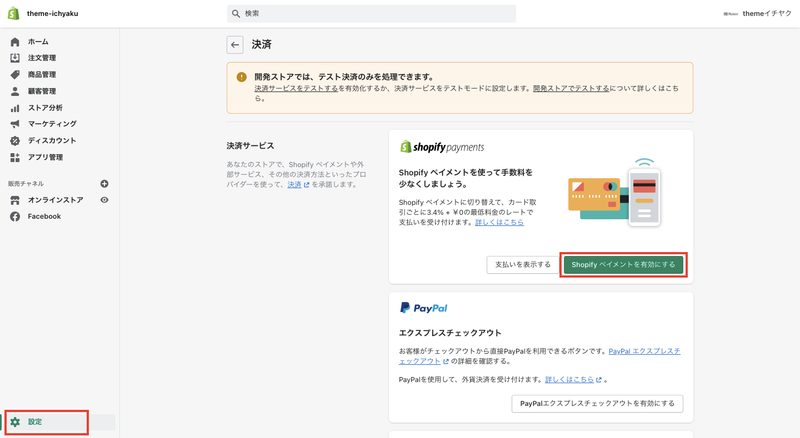Click the 注文管理 orders icon
Viewport: 800px width, 438px height.
15,58
